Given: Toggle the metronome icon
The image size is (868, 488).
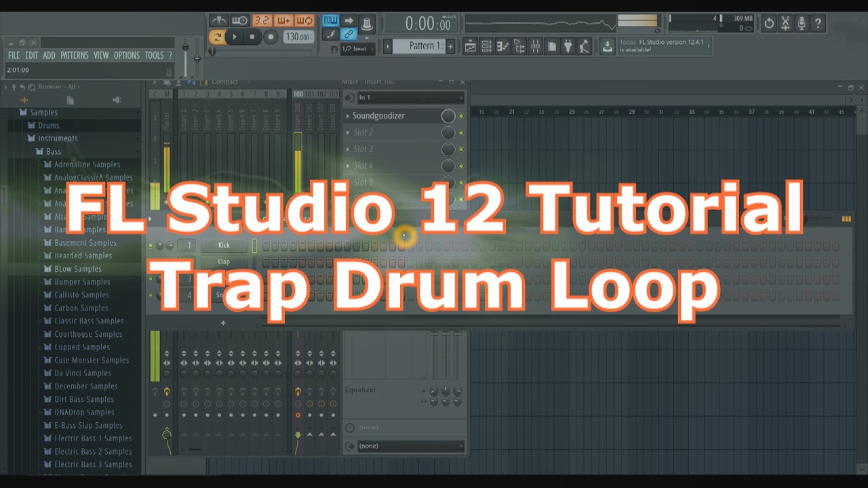Looking at the screenshot, I should (x=218, y=21).
